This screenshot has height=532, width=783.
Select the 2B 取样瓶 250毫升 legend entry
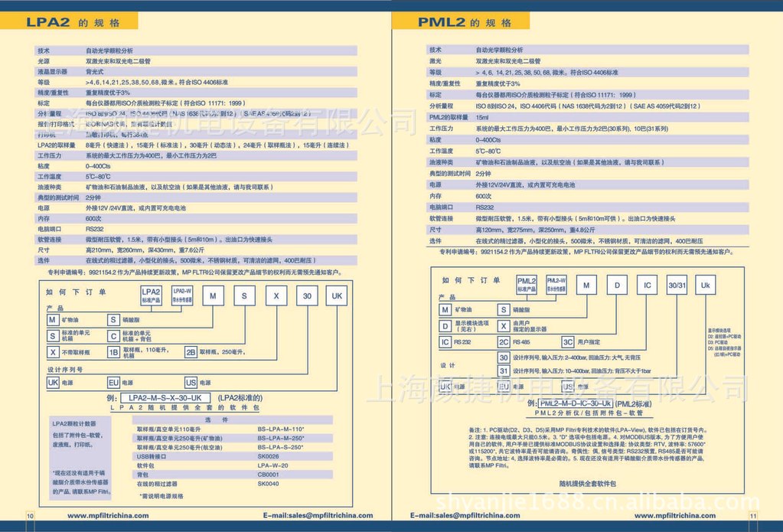[x=215, y=352]
